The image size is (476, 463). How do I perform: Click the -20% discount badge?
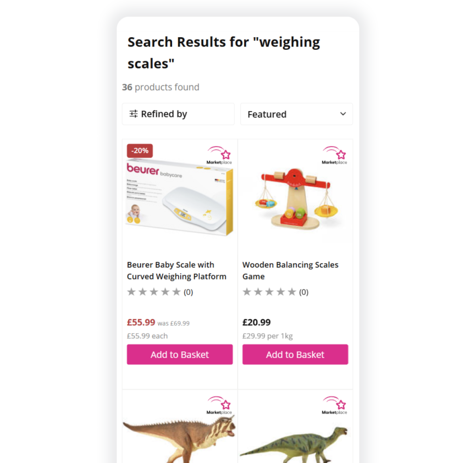pos(139,151)
